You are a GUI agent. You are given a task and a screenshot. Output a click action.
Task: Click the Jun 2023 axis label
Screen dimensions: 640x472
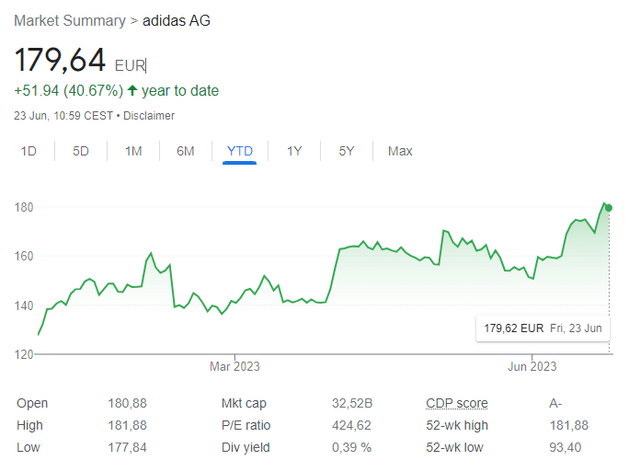click(532, 366)
